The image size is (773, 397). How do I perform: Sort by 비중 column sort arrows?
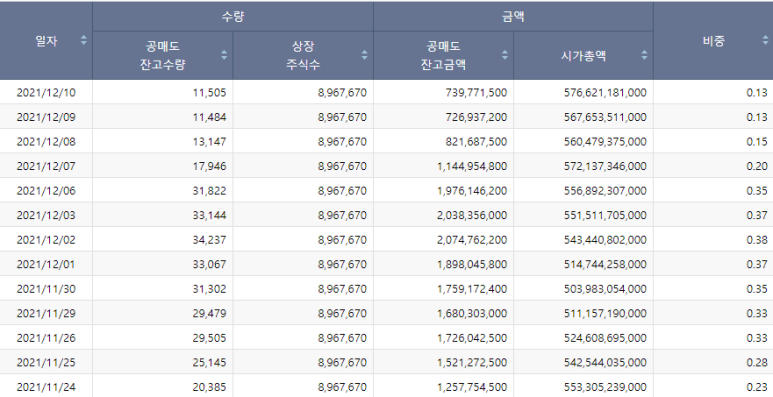(x=766, y=40)
